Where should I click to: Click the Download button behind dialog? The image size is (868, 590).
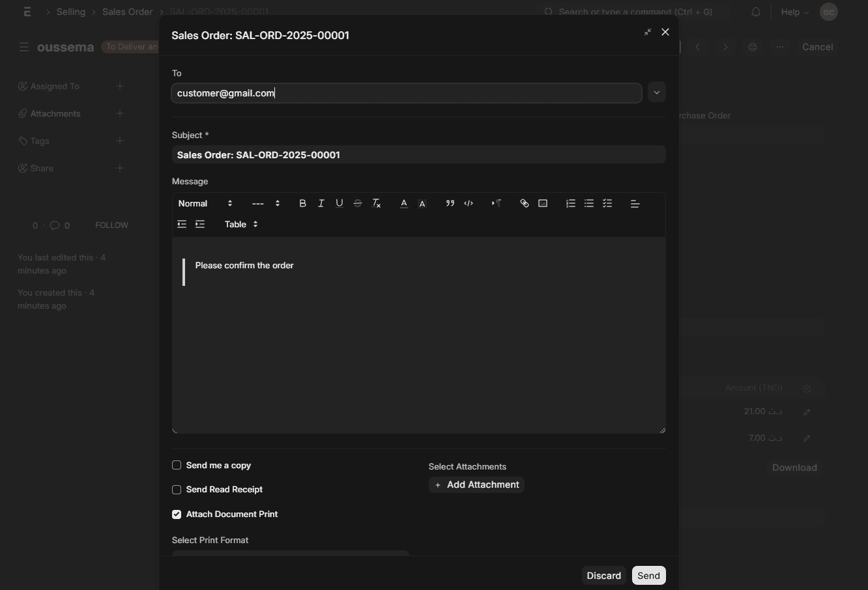[x=794, y=468]
